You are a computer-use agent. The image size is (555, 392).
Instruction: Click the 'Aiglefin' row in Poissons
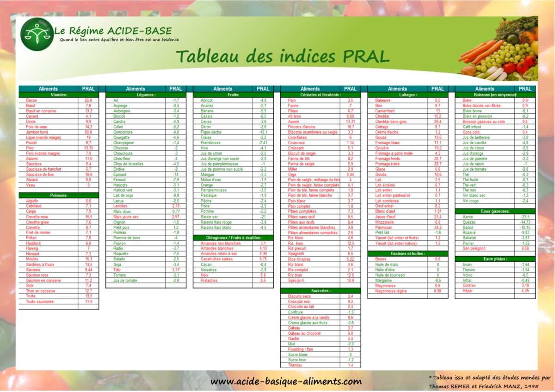tap(59, 201)
